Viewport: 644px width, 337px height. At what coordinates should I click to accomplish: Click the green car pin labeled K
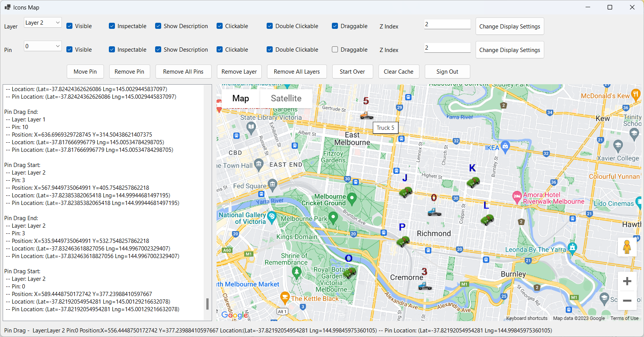click(x=473, y=183)
